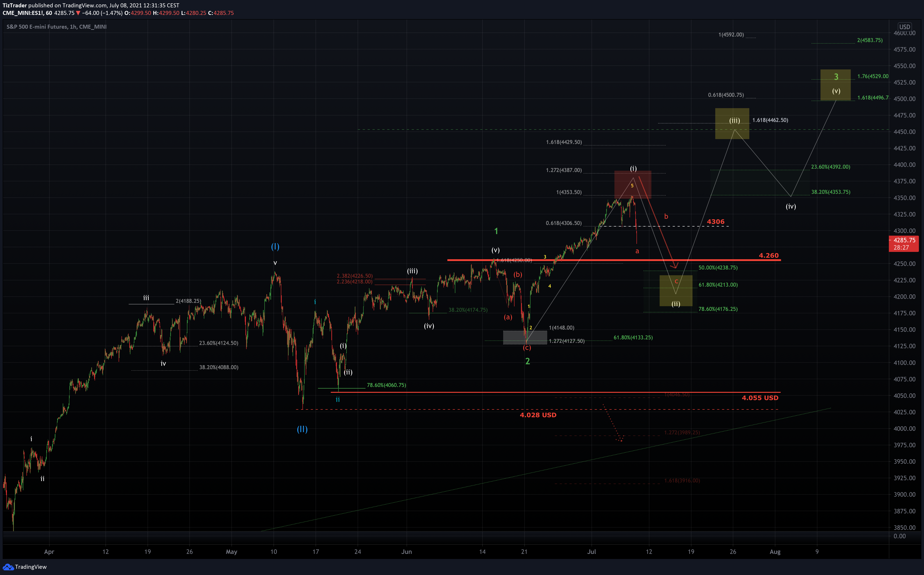Click the '1(4592.00)' extension label
This screenshot has height=575, width=924.
(731, 35)
